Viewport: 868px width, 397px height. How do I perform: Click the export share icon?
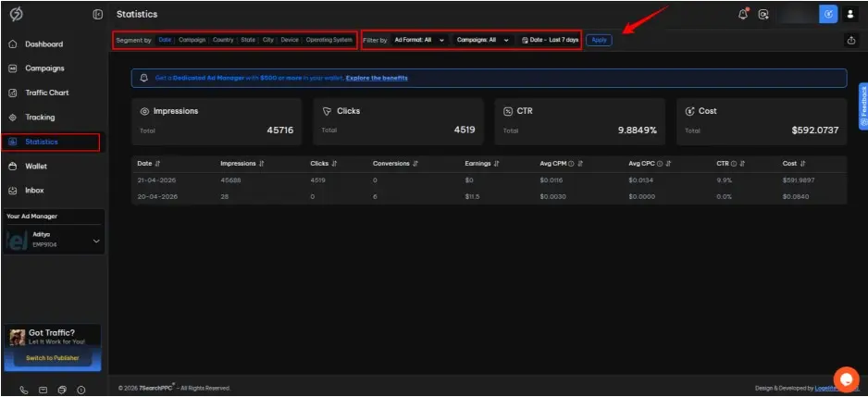850,40
